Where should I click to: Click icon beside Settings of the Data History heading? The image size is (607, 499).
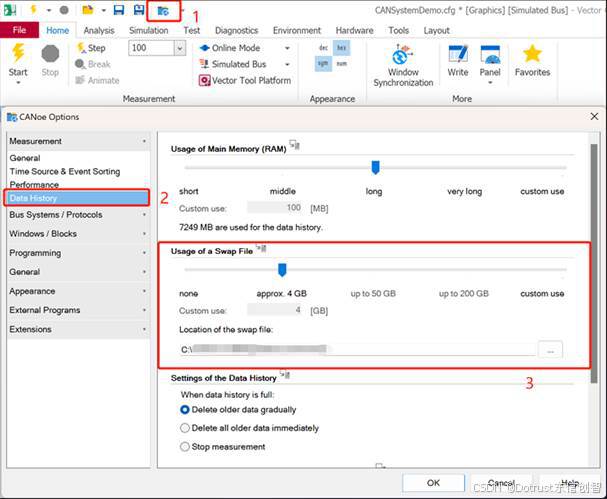285,374
